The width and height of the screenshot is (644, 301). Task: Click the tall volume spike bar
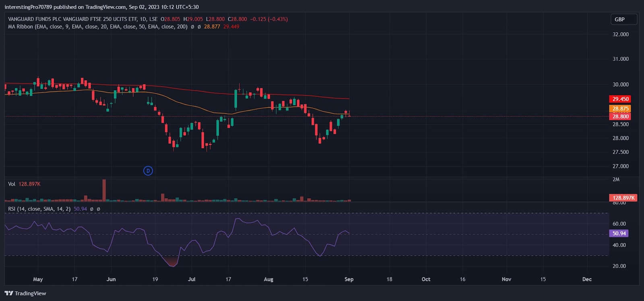pyautogui.click(x=104, y=190)
